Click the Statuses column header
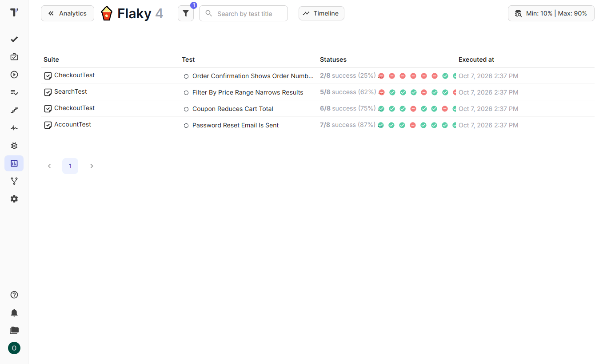The height and width of the screenshot is (364, 607). click(333, 59)
